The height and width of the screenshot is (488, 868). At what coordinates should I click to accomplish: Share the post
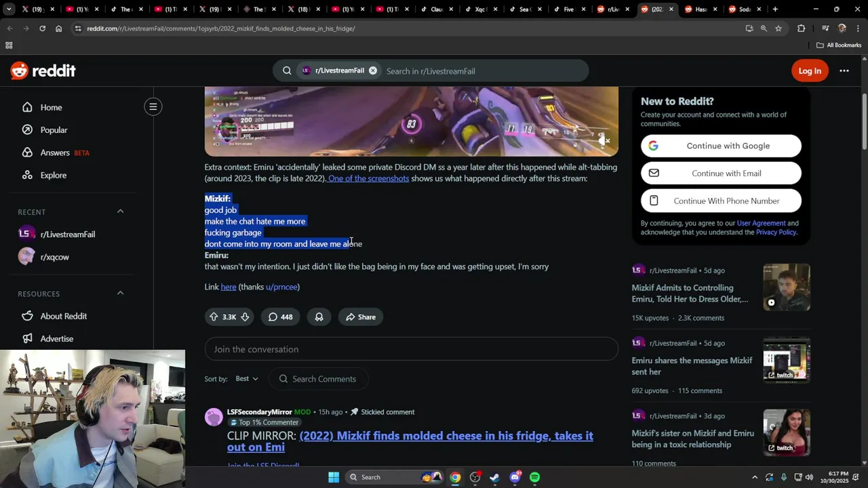tap(361, 317)
